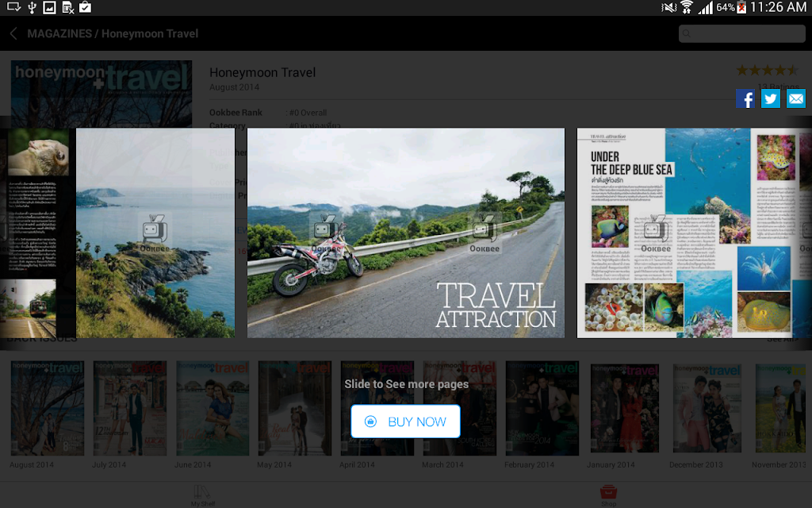Tap the muted sound status icon
Image resolution: width=812 pixels, height=508 pixels.
coord(669,7)
